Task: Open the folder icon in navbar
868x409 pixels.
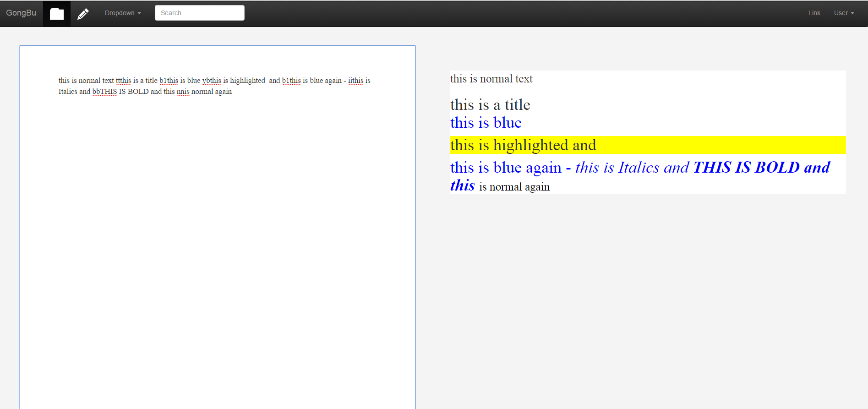Action: 57,14
